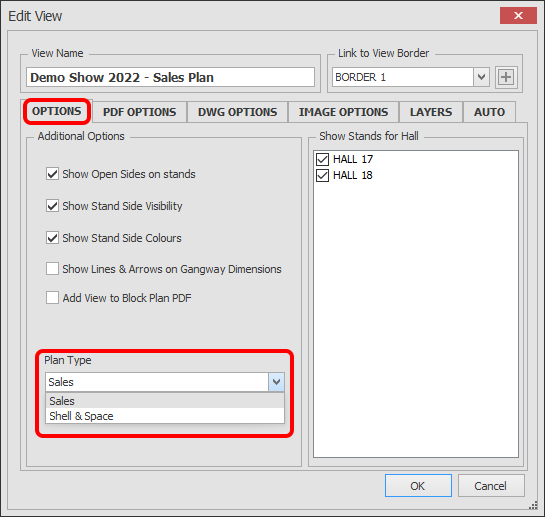Enable Add View to Block Plan PDF
Image resolution: width=545 pixels, height=517 pixels.
coord(52,298)
